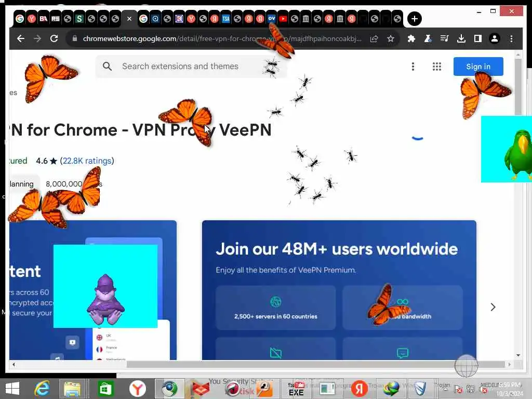This screenshot has height=399, width=532.
Task: Switch to the blue OV tab
Action: pyautogui.click(x=271, y=19)
